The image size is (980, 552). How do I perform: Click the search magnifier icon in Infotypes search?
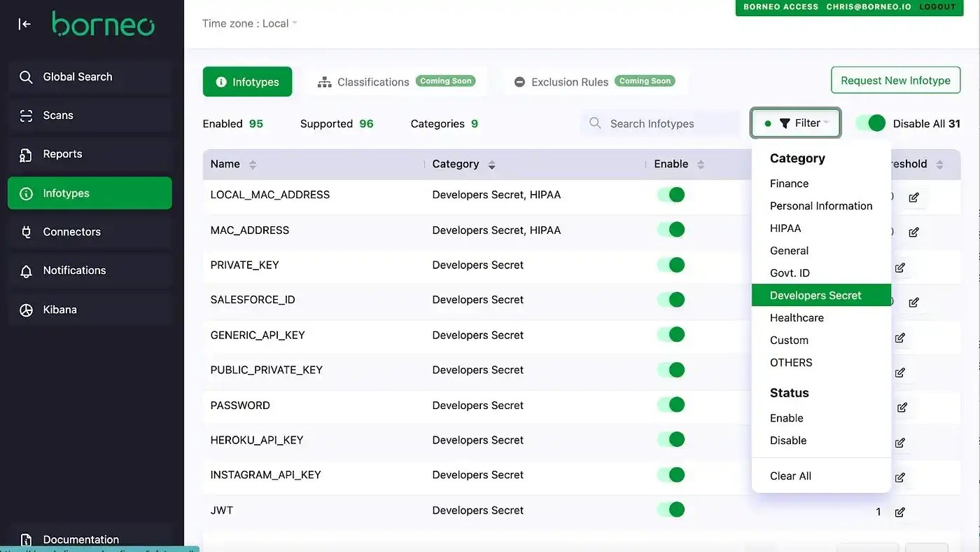pyautogui.click(x=595, y=123)
